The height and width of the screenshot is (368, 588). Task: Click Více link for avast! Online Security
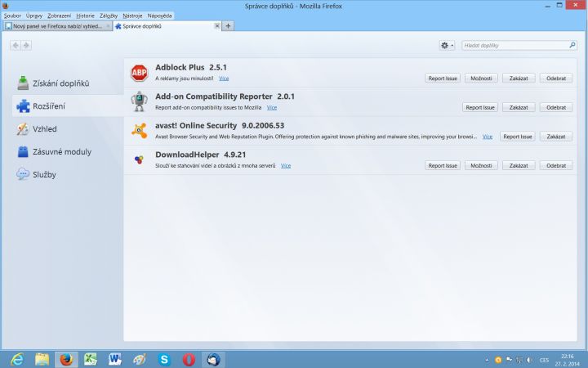488,137
